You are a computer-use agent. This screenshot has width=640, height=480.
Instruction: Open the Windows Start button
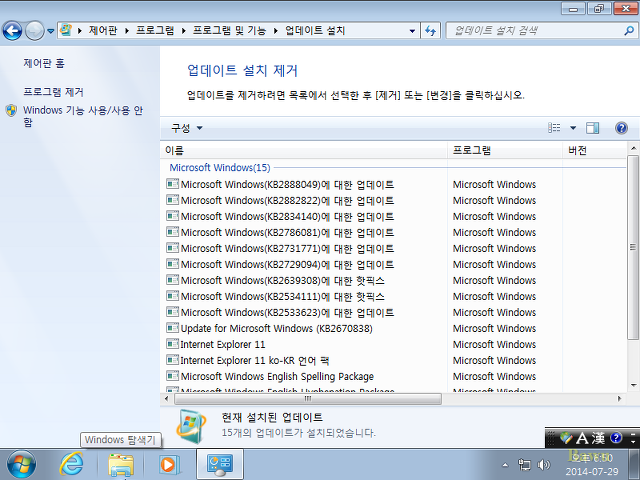tap(21, 464)
